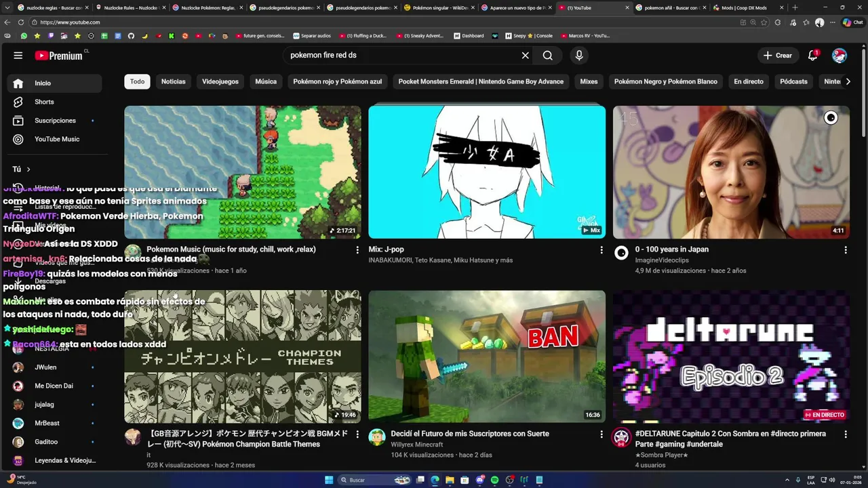868x488 pixels.
Task: Switch to the Pokémon singular WikiDex tab
Action: coord(439,7)
